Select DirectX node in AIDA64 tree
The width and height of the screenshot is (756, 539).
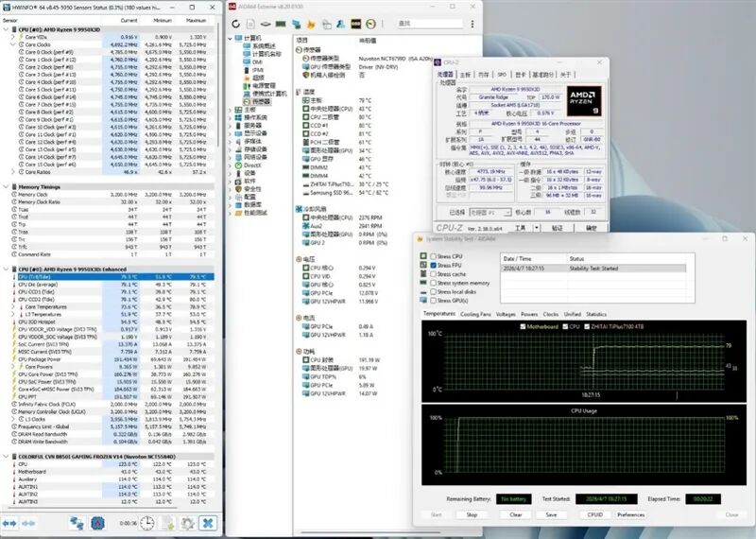tap(249, 165)
